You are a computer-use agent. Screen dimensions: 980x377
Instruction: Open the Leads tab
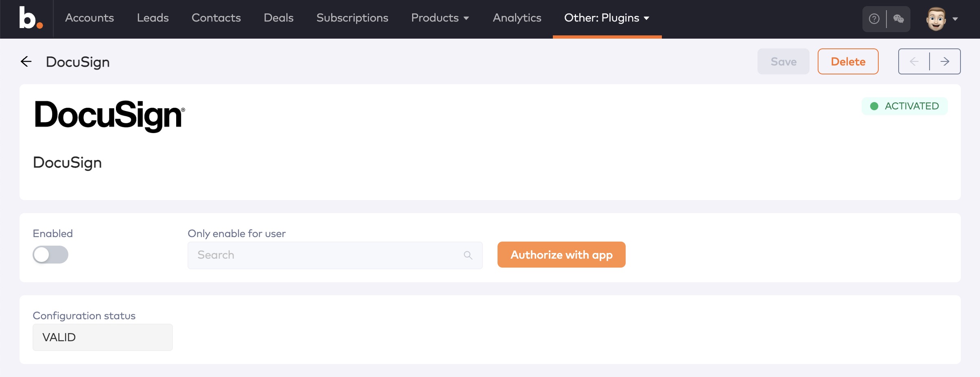(x=153, y=18)
